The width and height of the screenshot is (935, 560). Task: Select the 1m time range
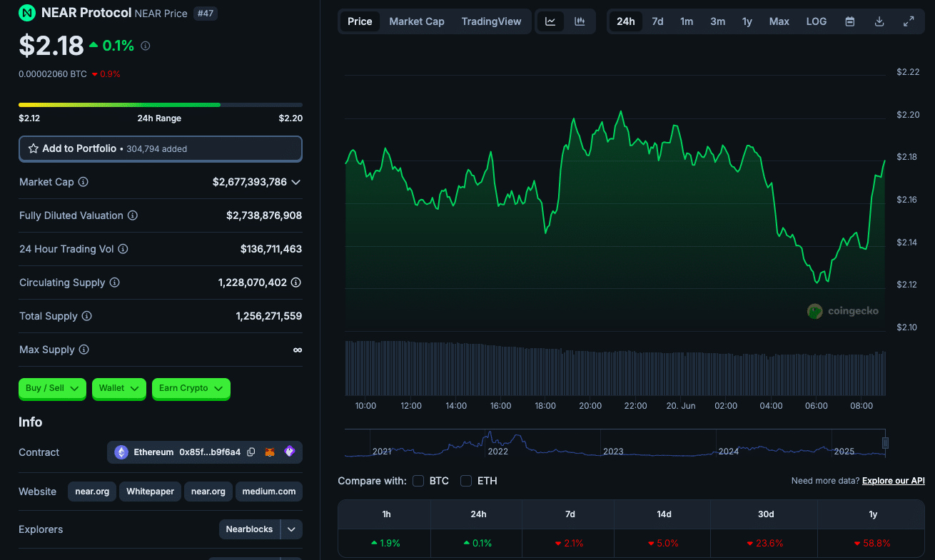click(x=687, y=21)
